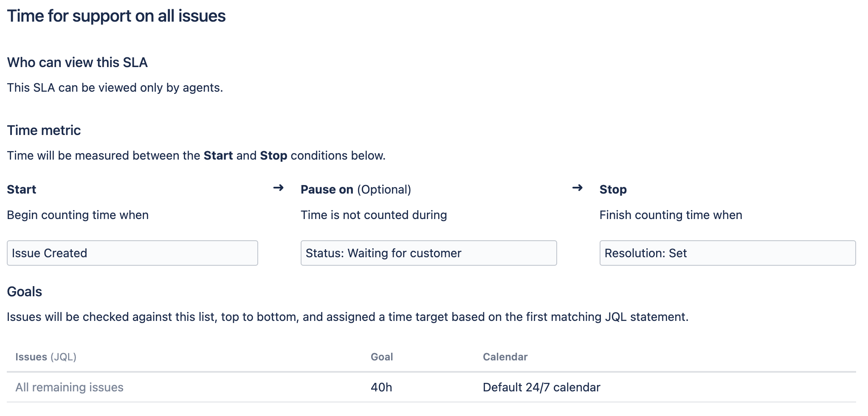The image size is (868, 416).
Task: Click the arrow between Start and Pause on
Action: 278,188
